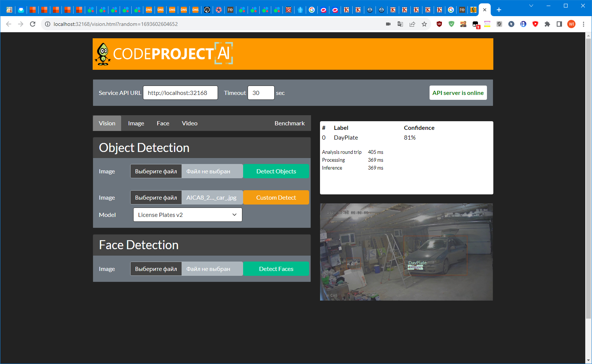This screenshot has width=592, height=364.
Task: Click the Detect Faces button
Action: click(276, 269)
